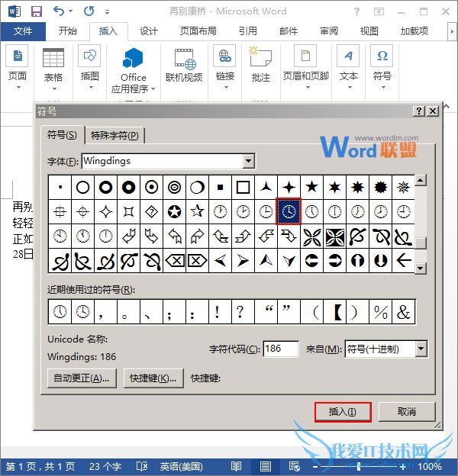Click the zoom out minus button
Screen dimensions: 458x476
pos(315,467)
